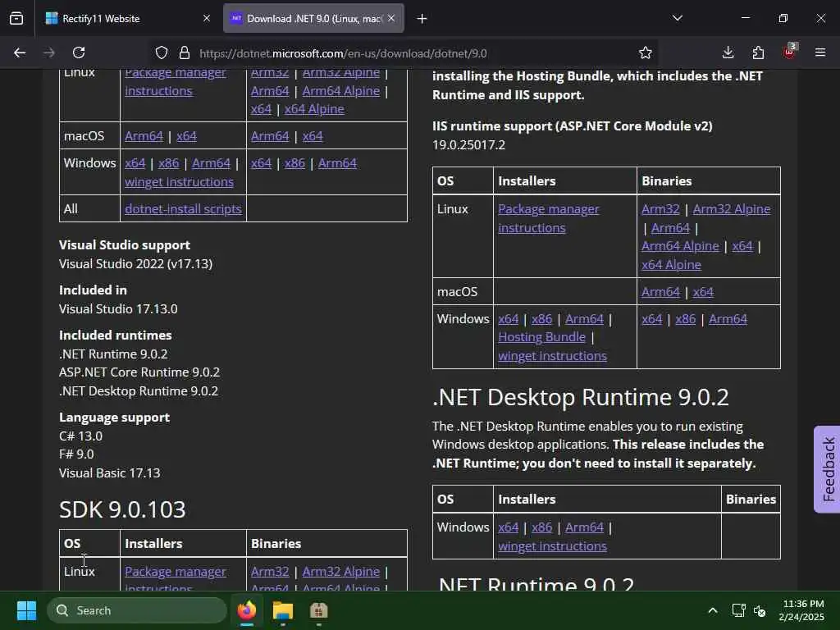Open the clock and date flyout
840x630 pixels.
pyautogui.click(x=801, y=610)
